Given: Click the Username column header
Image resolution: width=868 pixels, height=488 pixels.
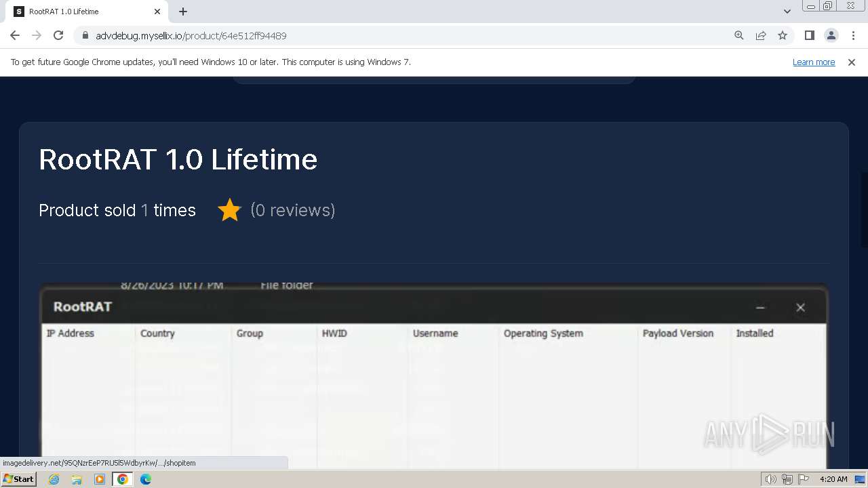Looking at the screenshot, I should [x=435, y=333].
